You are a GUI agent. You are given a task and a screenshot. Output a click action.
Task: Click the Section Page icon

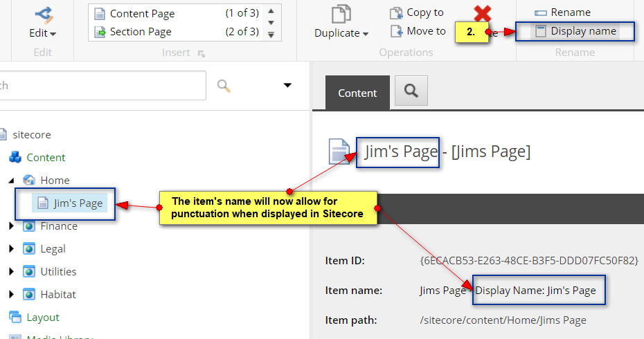point(100,32)
